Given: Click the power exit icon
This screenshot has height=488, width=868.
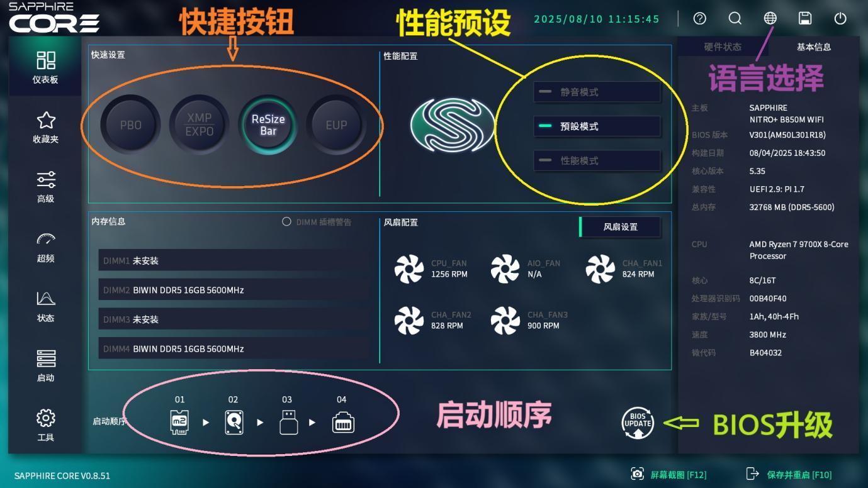Looking at the screenshot, I should [840, 19].
